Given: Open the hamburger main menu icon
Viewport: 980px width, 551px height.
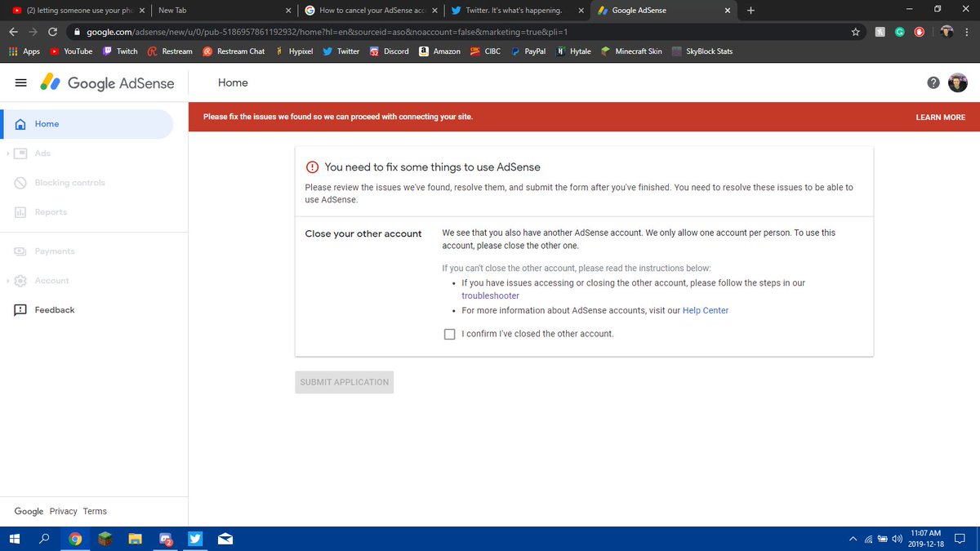Looking at the screenshot, I should coord(21,82).
